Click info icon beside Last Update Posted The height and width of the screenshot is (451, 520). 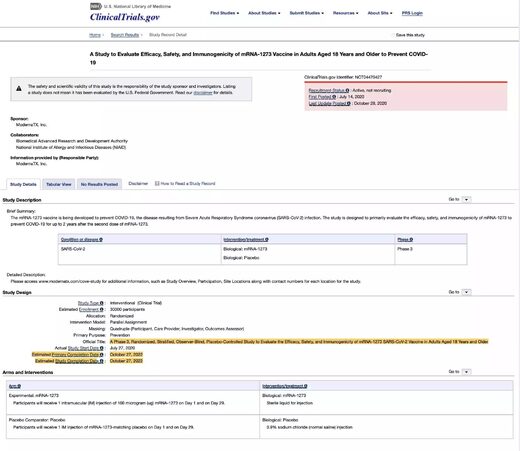pyautogui.click(x=349, y=103)
